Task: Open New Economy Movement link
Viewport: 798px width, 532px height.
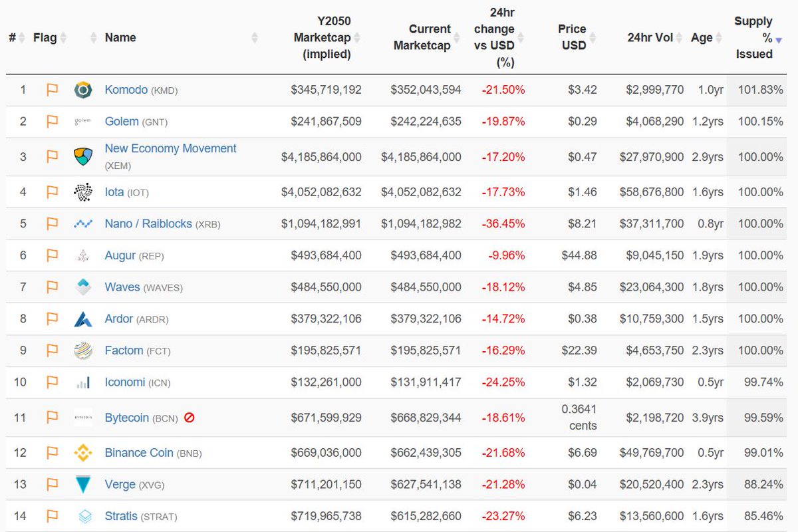Action: (170, 149)
